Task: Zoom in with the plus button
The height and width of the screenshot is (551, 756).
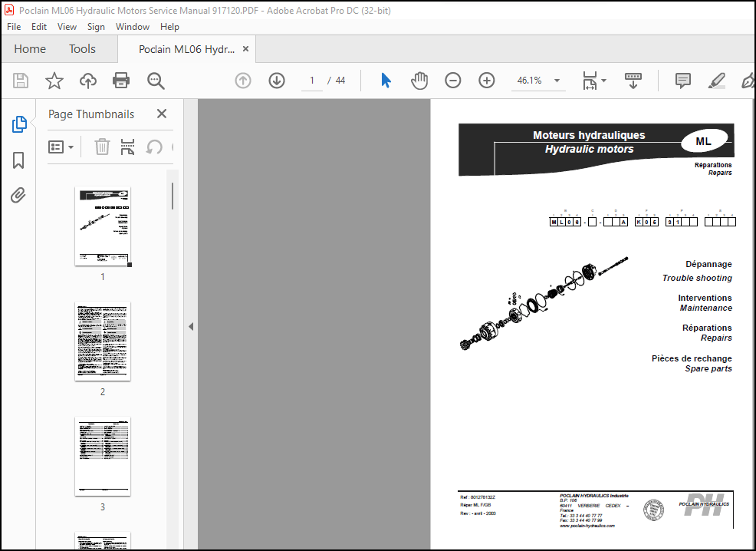Action: click(486, 80)
